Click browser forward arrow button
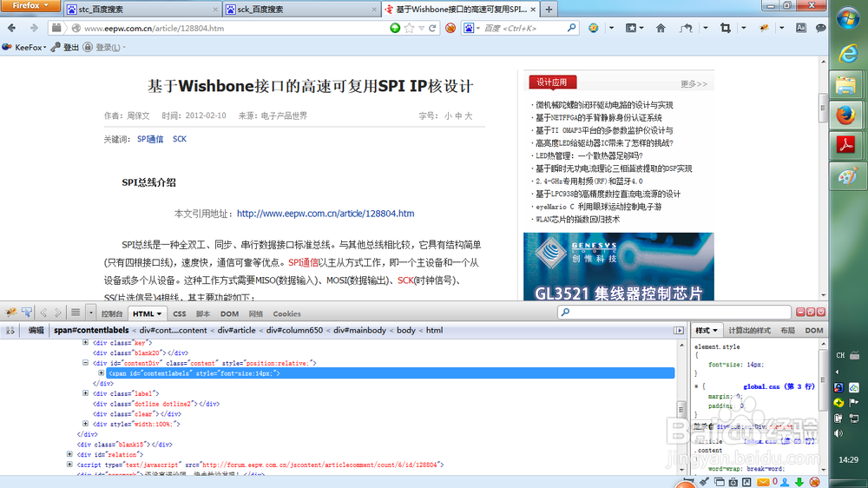Screen dimensions: 868x488 click(x=34, y=28)
